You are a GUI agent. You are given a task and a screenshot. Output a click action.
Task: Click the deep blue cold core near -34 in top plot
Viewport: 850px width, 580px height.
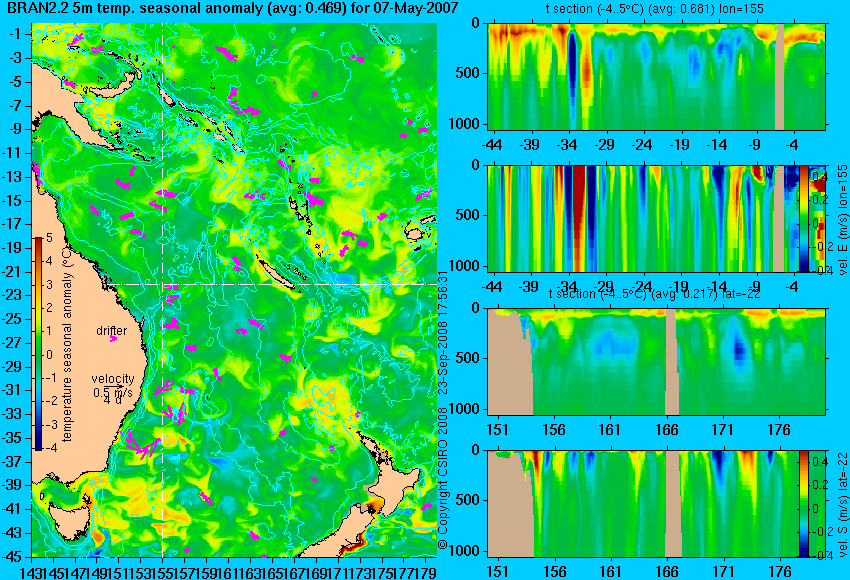point(572,73)
